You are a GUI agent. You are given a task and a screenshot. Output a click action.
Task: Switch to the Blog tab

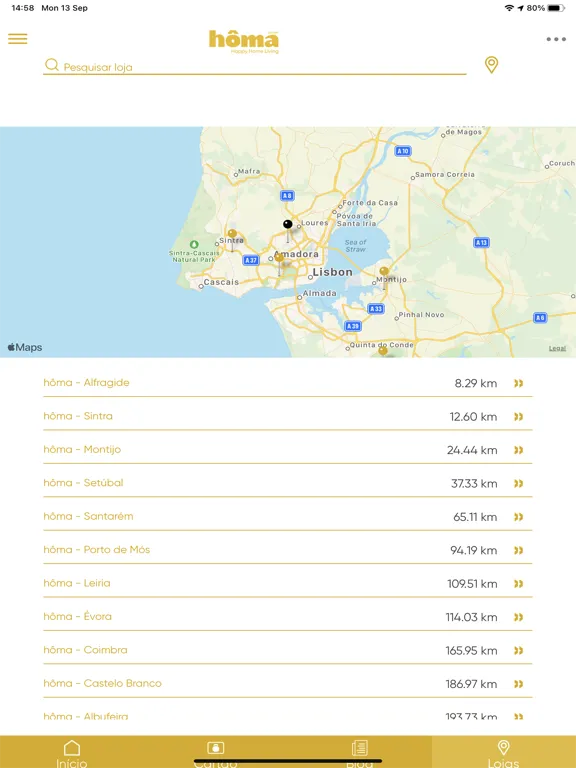point(360,753)
